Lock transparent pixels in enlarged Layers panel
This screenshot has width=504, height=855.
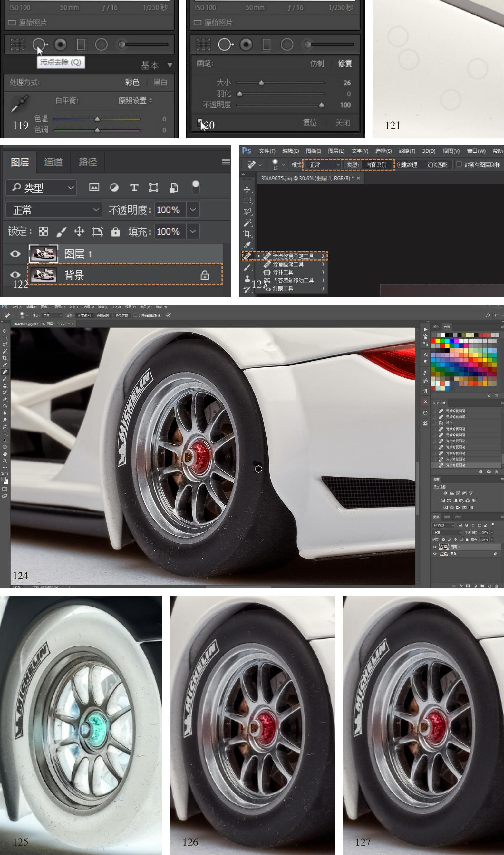(43, 232)
